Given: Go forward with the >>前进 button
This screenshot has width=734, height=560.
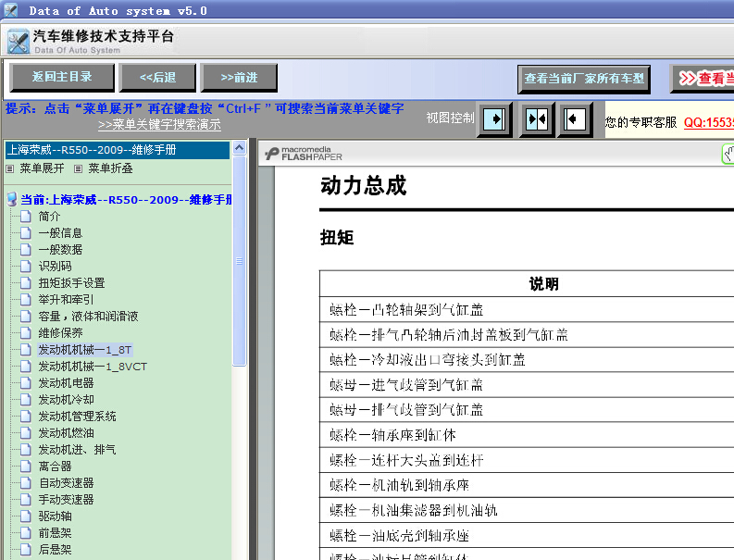Looking at the screenshot, I should coord(239,77).
